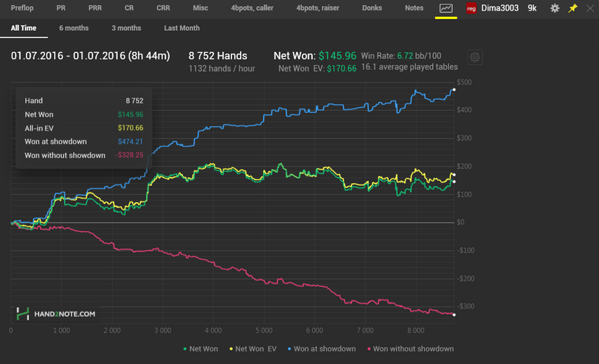
Task: Select the 6 months period
Action: coord(74,28)
